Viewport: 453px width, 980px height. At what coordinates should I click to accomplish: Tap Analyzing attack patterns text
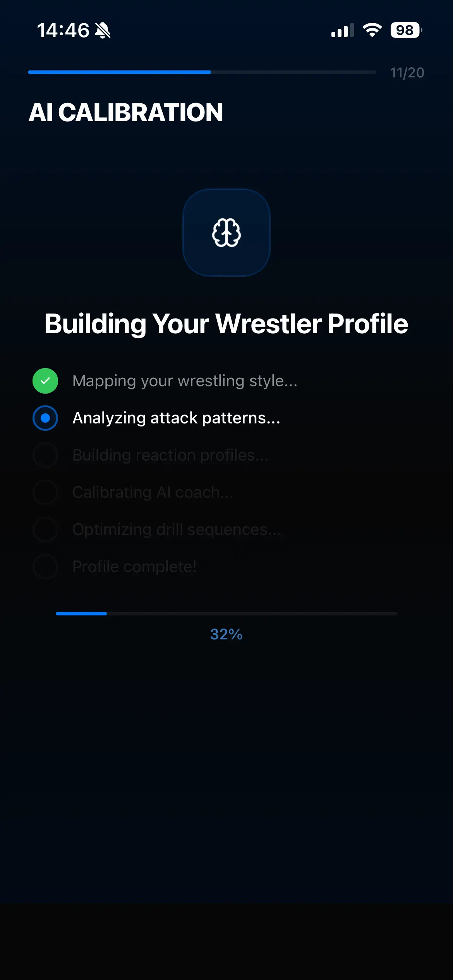coord(176,418)
